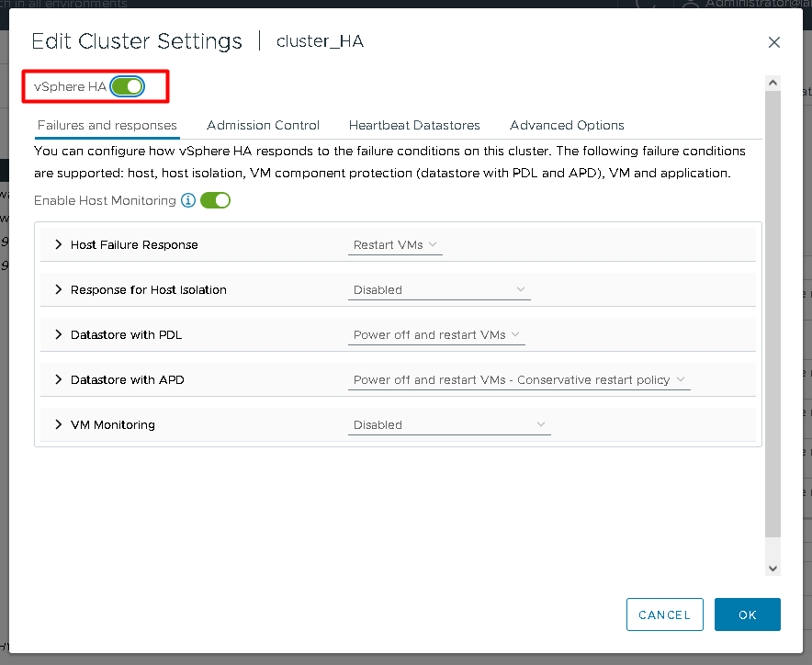Expand Response for Host Isolation section
The height and width of the screenshot is (665, 812).
[59, 289]
